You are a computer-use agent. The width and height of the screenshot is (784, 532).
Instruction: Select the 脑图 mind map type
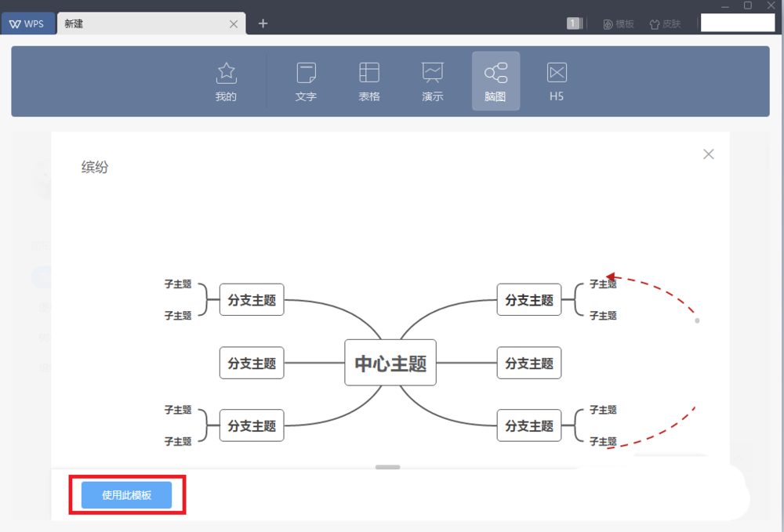(x=495, y=81)
